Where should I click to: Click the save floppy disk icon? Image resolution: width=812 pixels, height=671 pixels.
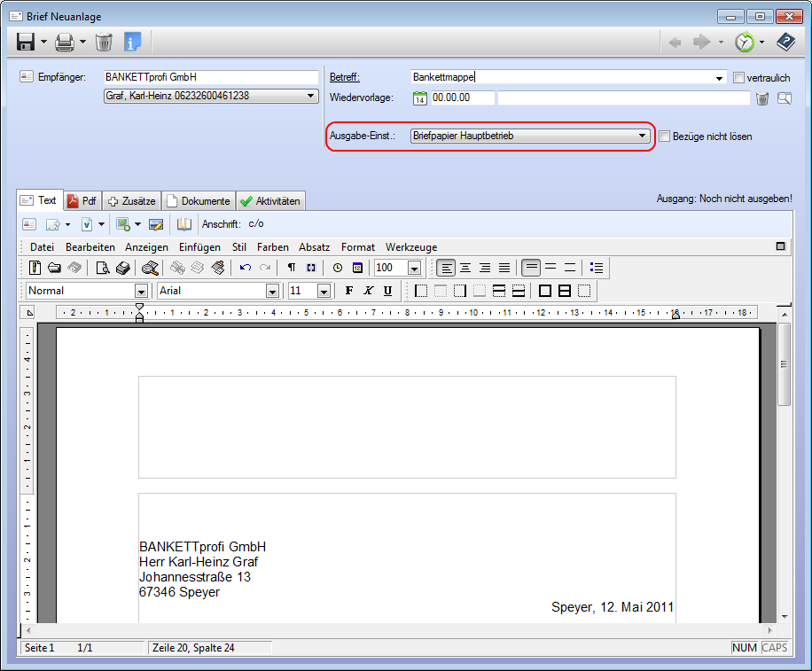[x=25, y=42]
